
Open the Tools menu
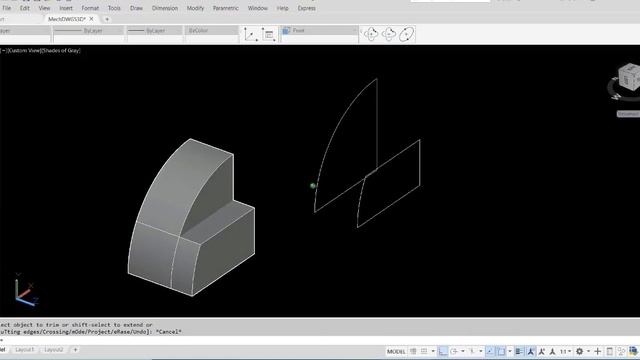pos(114,8)
